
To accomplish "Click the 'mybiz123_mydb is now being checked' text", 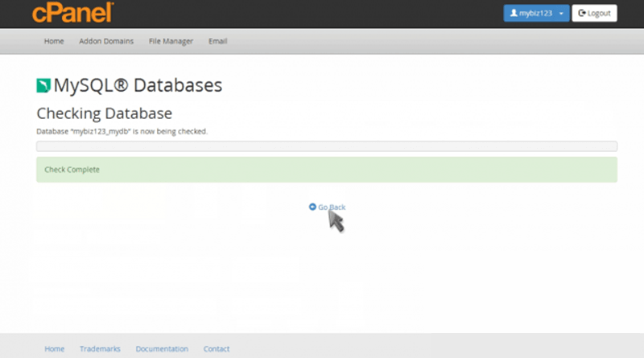I will pyautogui.click(x=122, y=131).
